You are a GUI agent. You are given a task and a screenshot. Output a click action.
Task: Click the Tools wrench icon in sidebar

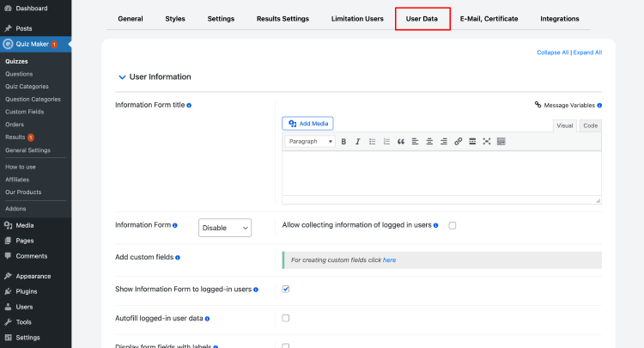[8, 322]
